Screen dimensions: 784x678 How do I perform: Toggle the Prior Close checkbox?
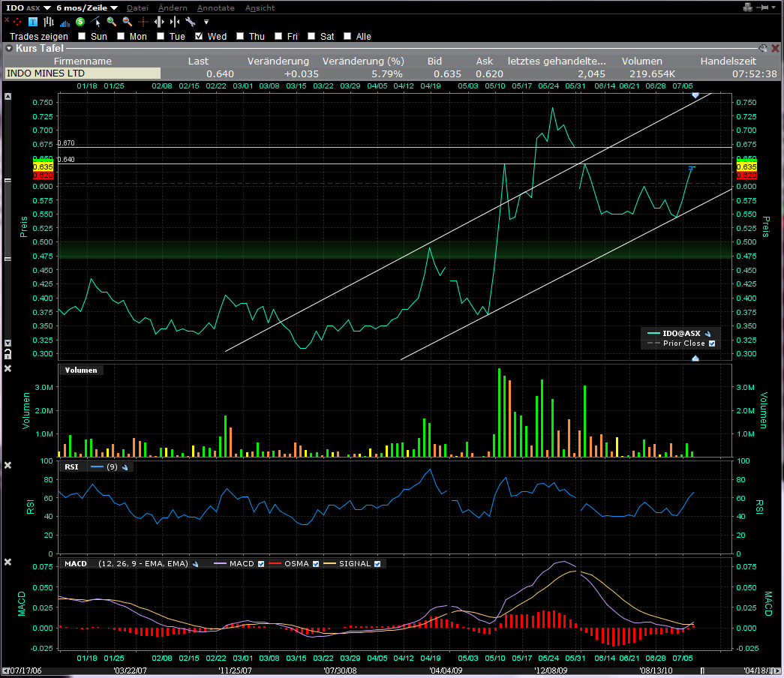711,343
